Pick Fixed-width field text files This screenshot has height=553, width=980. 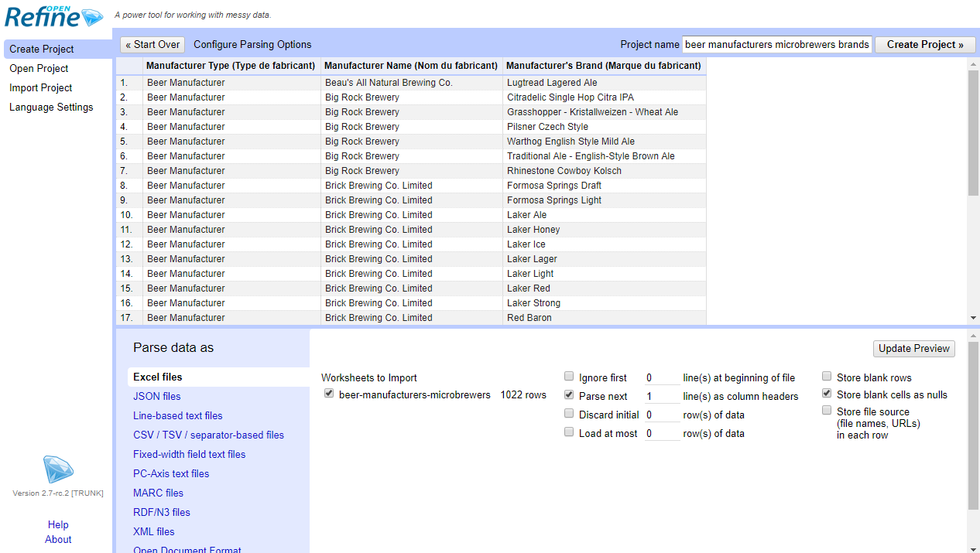coord(190,454)
